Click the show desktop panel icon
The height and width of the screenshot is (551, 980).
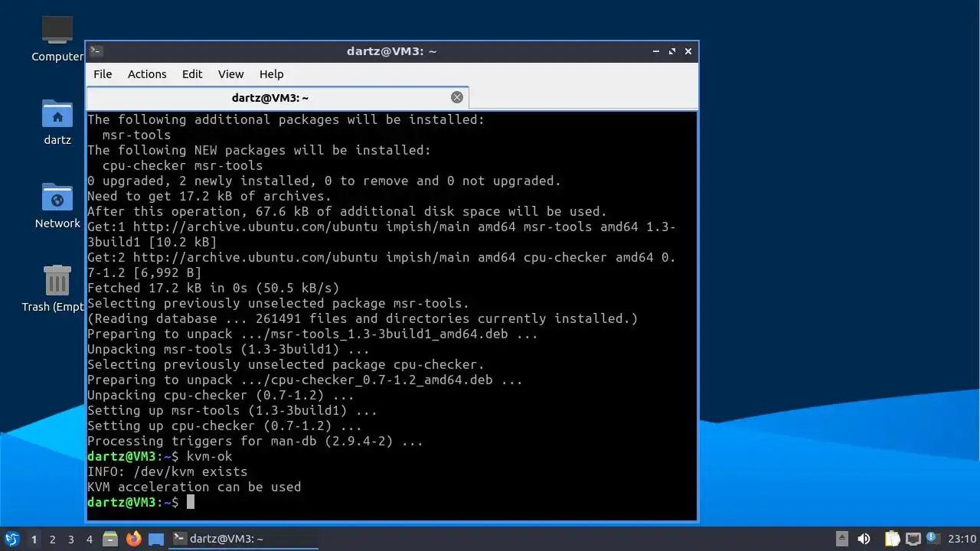[x=156, y=539]
